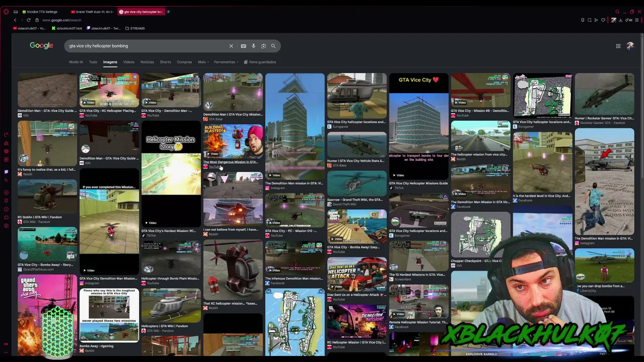Open 'RC Goblin | GTA Wiki | Fandom' thumbnail
The image size is (644, 362).
tap(47, 197)
